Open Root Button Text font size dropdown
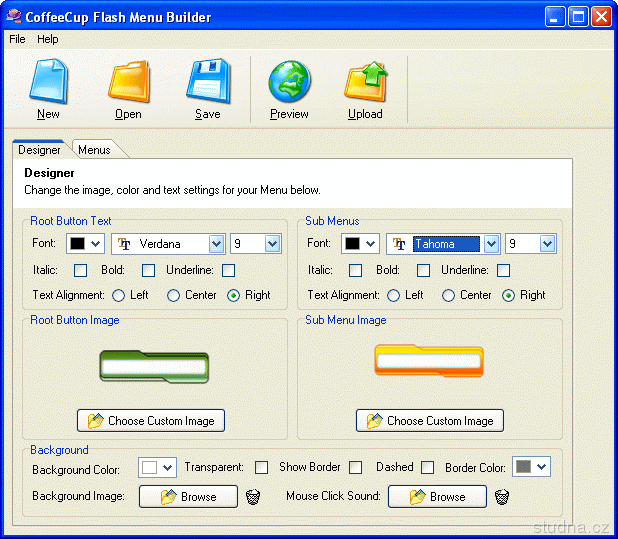The width and height of the screenshot is (618, 539). 272,244
